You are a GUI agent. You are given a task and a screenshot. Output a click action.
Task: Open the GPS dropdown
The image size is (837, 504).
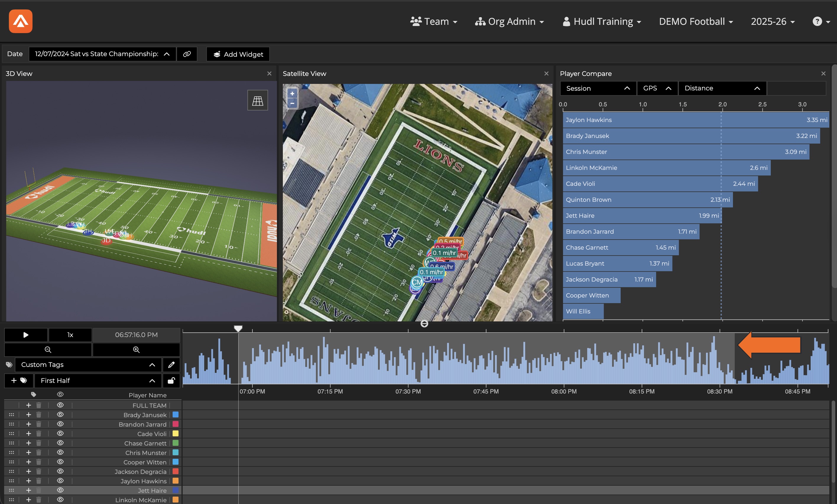pos(657,88)
